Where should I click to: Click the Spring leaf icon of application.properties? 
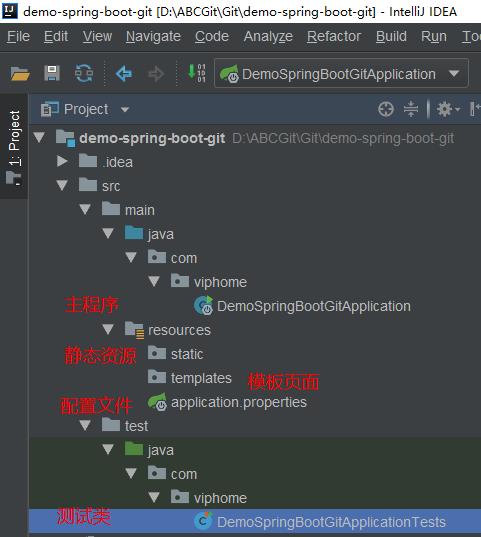(157, 402)
